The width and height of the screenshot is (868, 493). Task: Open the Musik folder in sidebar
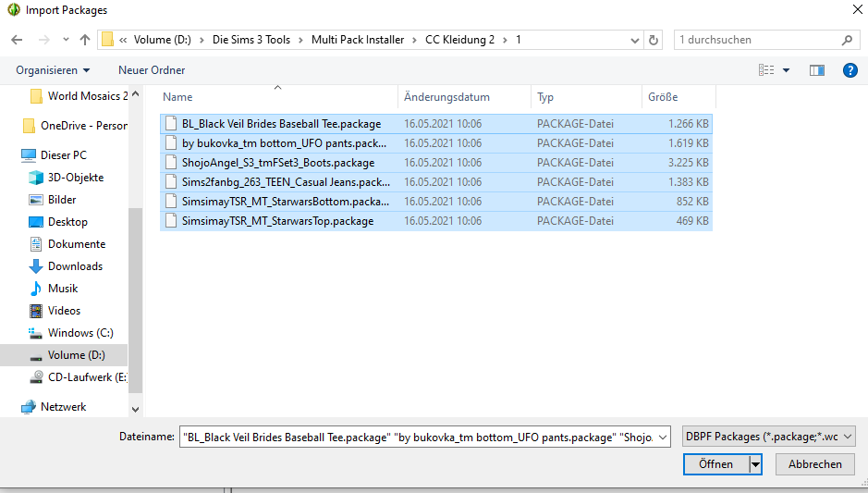(63, 289)
